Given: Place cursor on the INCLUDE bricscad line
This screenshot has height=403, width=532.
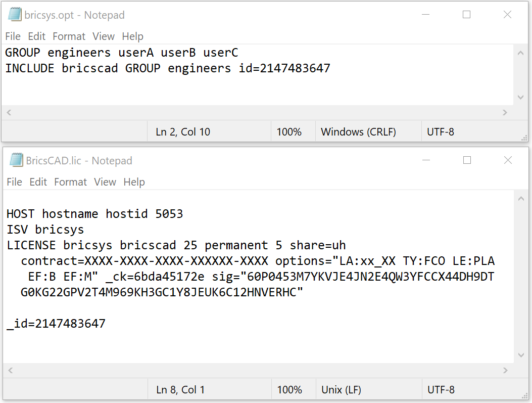Looking at the screenshot, I should click(168, 69).
